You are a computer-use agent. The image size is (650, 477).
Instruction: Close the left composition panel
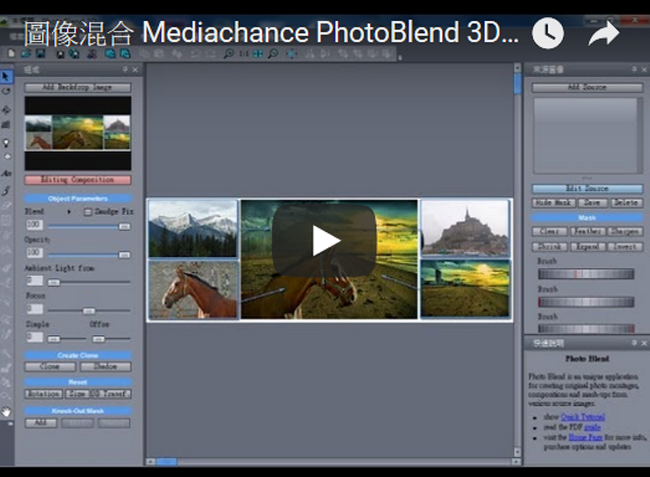135,70
